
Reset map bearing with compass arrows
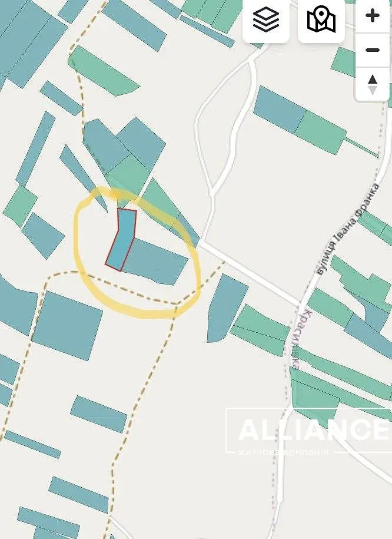(x=373, y=84)
